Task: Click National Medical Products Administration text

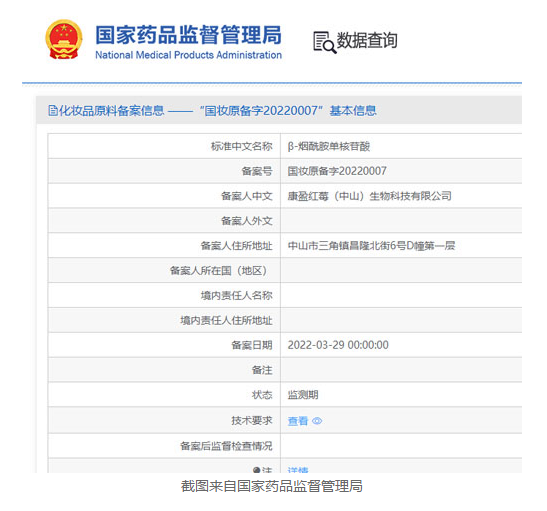Action: click(188, 55)
